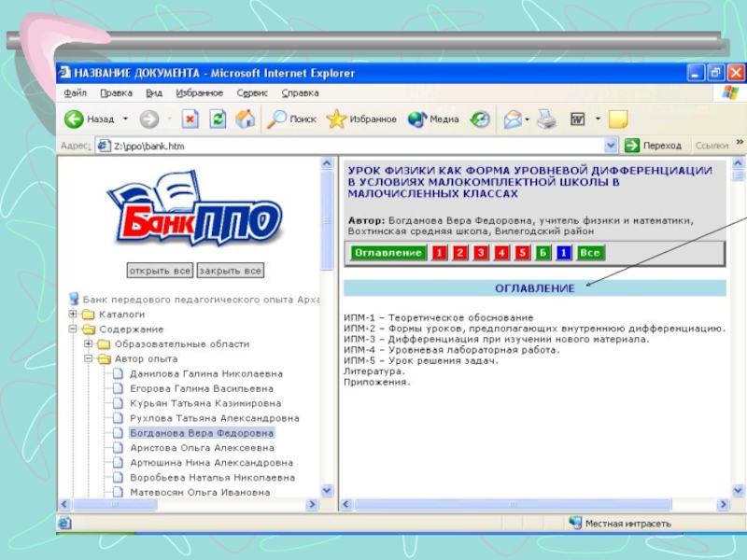Image resolution: width=747 pixels, height=560 pixels.
Task: Click the открыть все button
Action: [160, 271]
